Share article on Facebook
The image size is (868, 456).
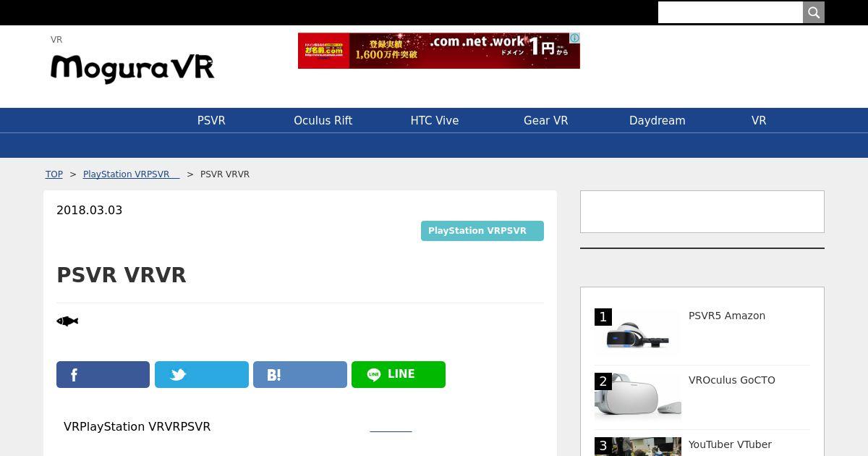coord(103,375)
